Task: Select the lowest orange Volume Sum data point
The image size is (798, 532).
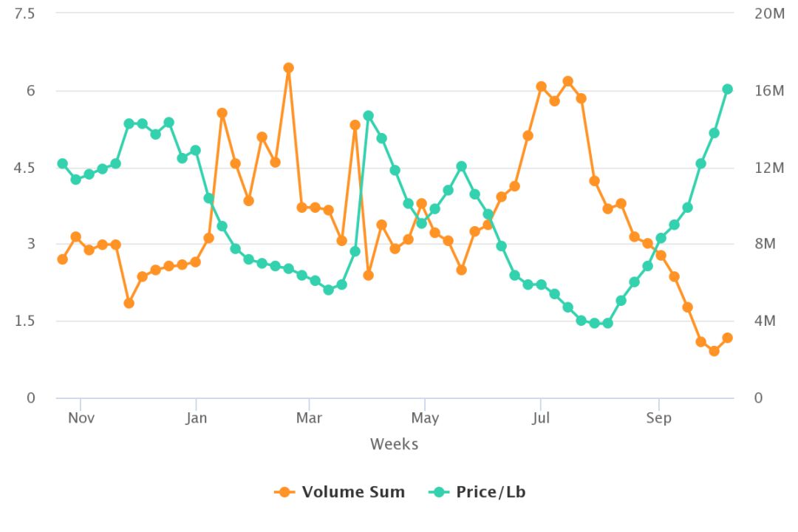Action: [x=714, y=351]
